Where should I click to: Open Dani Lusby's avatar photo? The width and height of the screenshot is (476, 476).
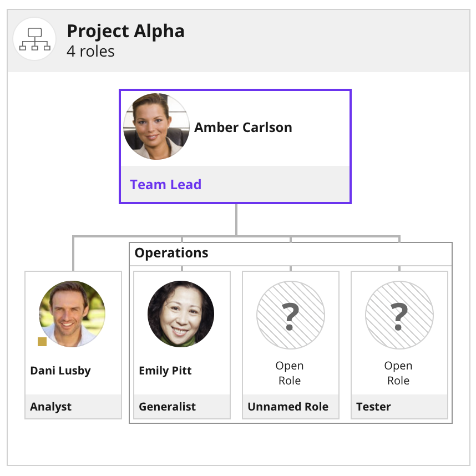pyautogui.click(x=72, y=314)
